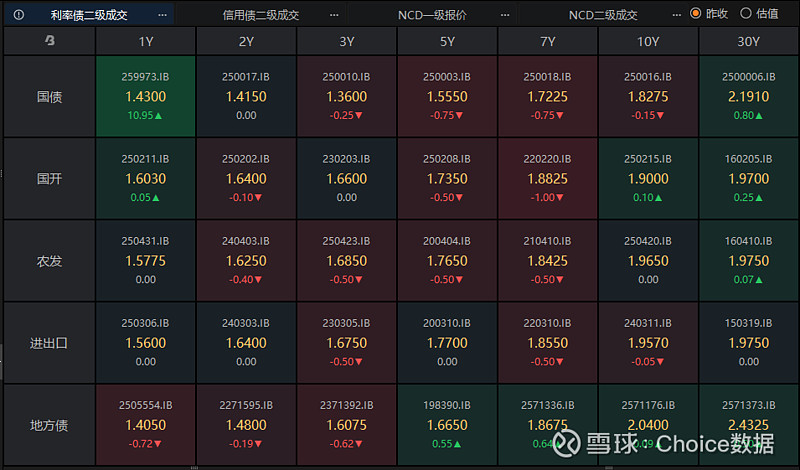Click bond cell 250306.IB

tap(145, 343)
